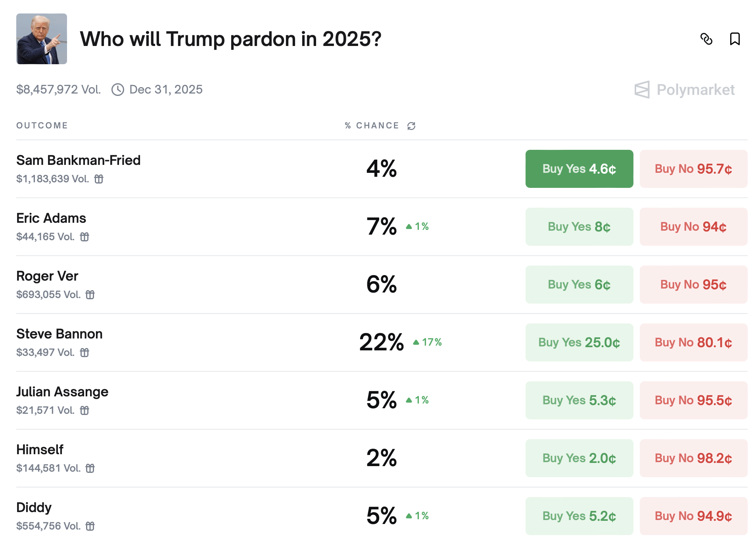Click gift icon under Roger Ver
The height and width of the screenshot is (543, 756).
coord(90,295)
